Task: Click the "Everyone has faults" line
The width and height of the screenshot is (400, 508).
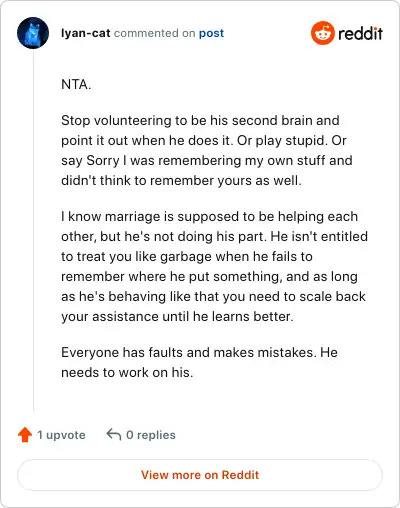Action: pos(199,352)
